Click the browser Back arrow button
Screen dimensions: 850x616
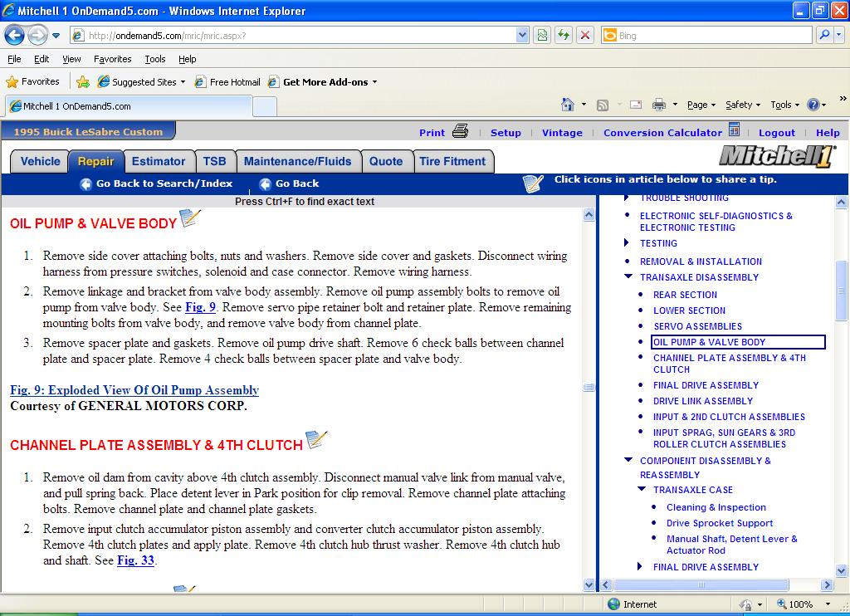coord(15,36)
